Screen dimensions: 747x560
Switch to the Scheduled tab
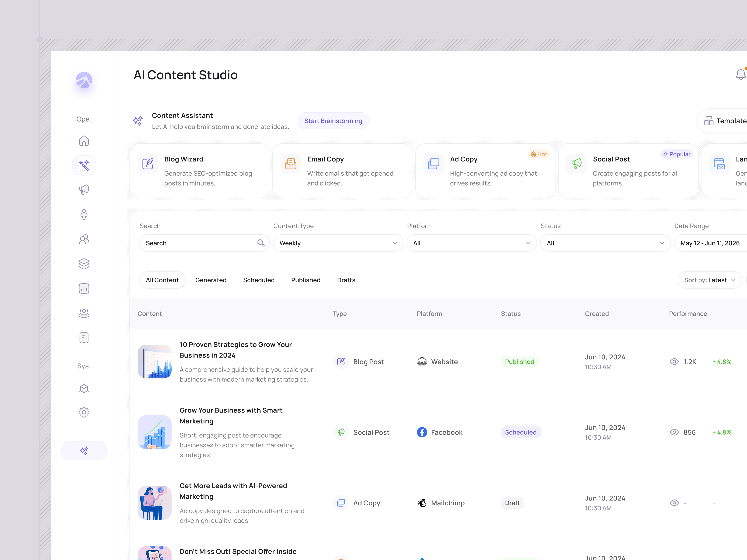(x=259, y=280)
